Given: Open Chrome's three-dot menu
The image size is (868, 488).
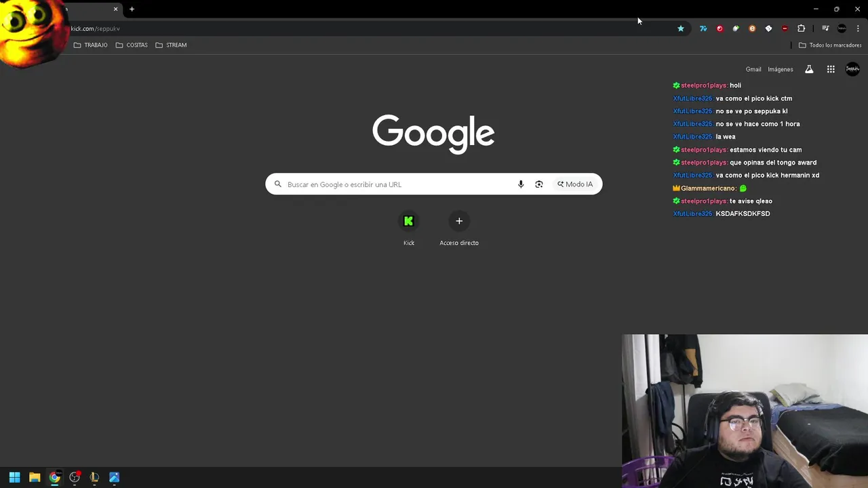Looking at the screenshot, I should (858, 28).
